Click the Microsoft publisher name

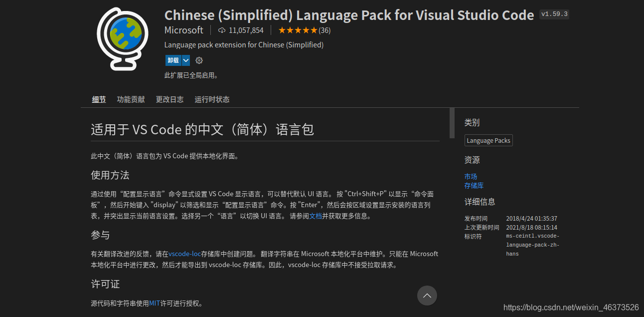pos(184,30)
